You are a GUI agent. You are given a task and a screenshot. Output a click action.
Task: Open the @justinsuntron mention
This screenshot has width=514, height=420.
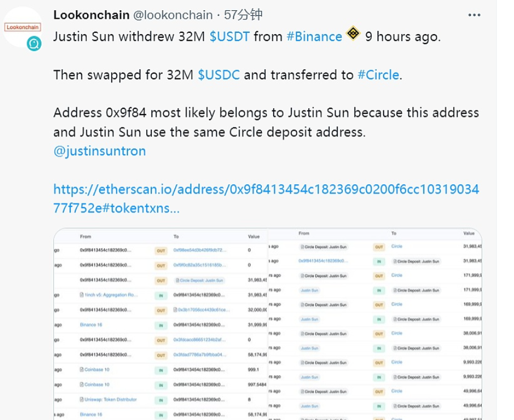[100, 151]
